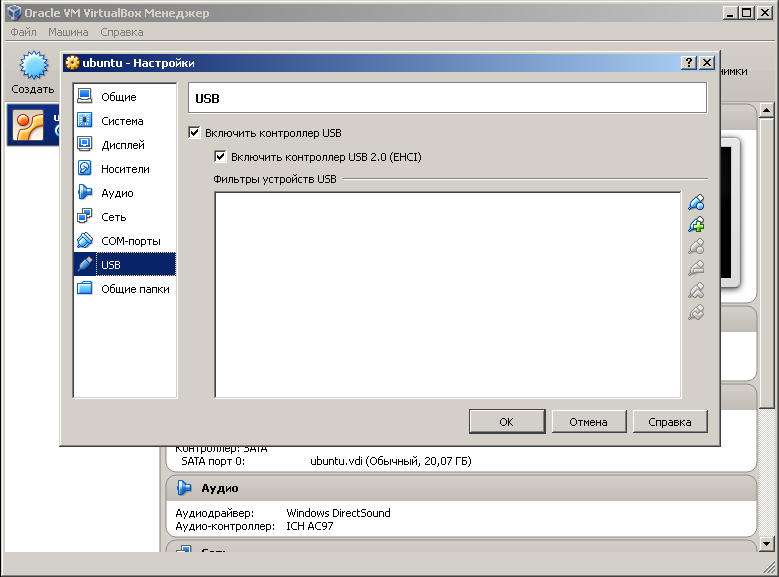
Task: Close the ubuntu - Настройки dialog
Action: [x=707, y=63]
